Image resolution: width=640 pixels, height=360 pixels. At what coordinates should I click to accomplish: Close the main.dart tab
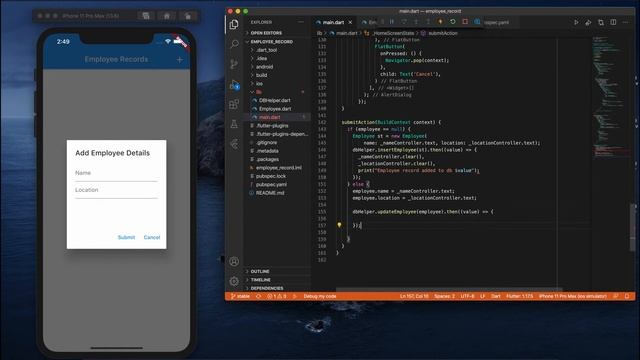tap(350, 22)
